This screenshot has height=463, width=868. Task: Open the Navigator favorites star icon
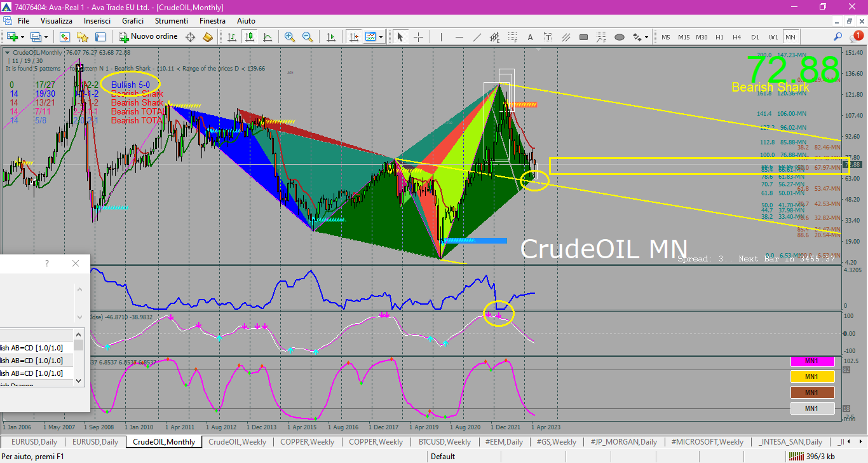[83, 37]
